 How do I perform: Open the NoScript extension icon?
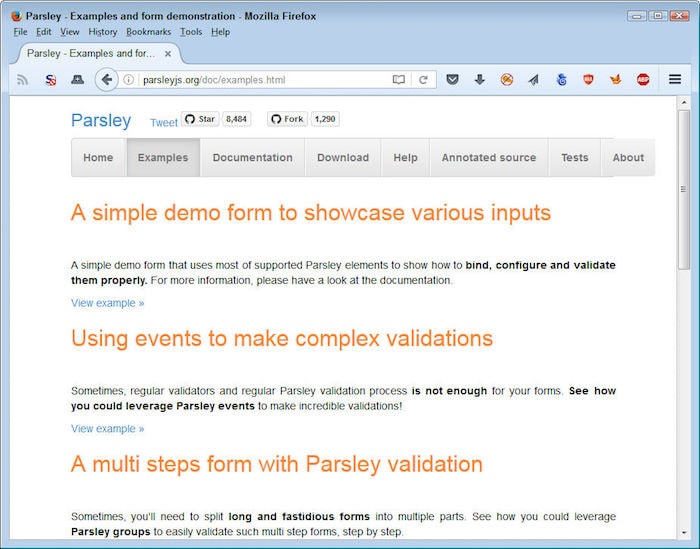click(50, 80)
